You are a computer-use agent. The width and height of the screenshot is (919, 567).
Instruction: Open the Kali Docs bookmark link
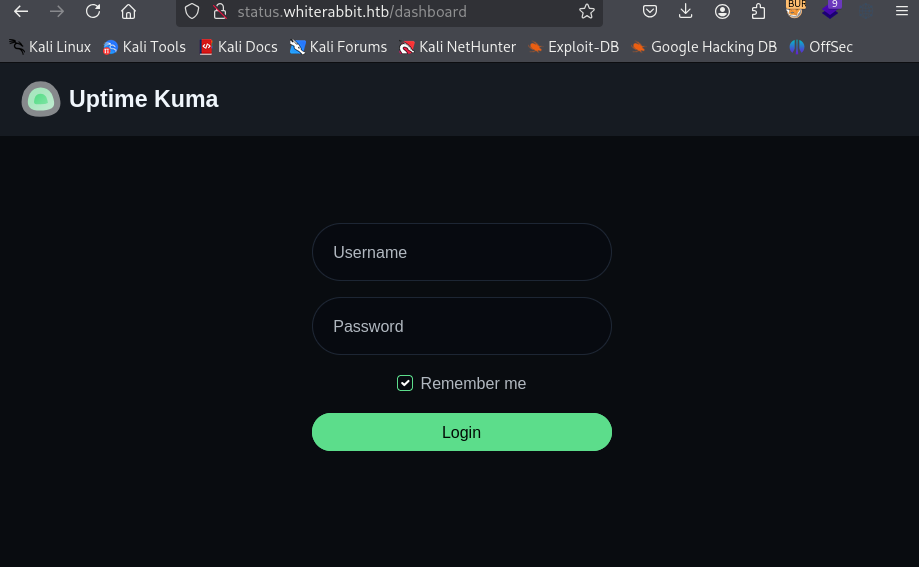[x=238, y=47]
